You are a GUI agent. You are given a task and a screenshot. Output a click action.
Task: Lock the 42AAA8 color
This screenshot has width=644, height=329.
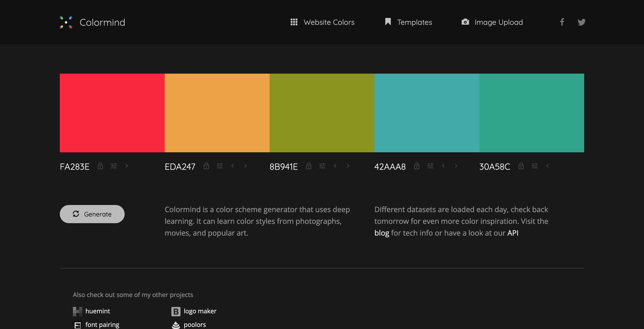click(417, 166)
